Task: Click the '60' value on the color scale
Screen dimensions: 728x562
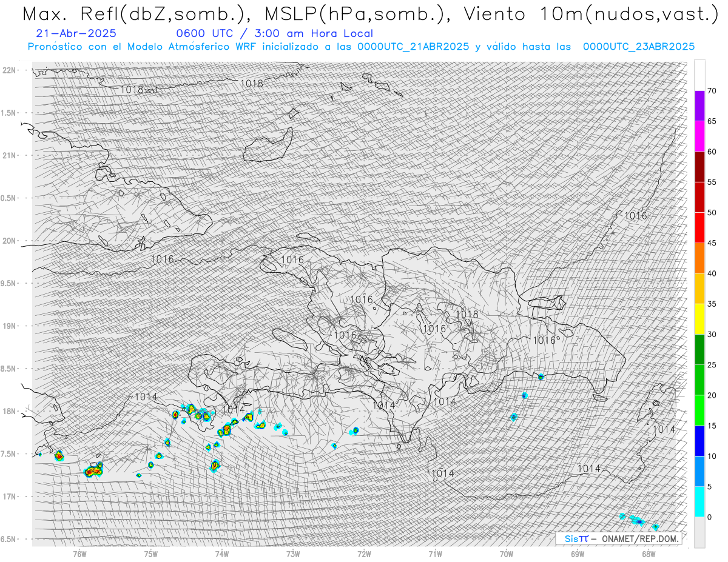Action: pyautogui.click(x=712, y=152)
